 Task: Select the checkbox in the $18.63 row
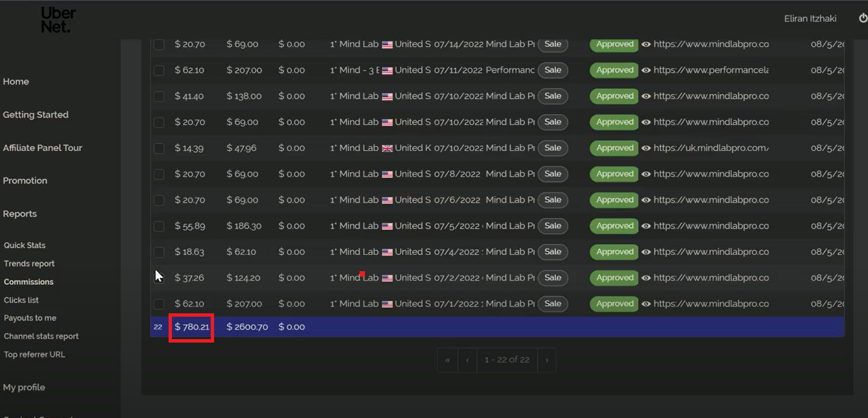pos(159,252)
